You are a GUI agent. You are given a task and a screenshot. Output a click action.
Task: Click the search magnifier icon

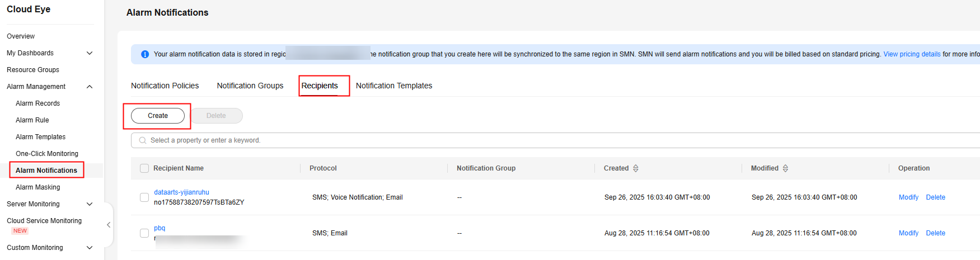[143, 140]
